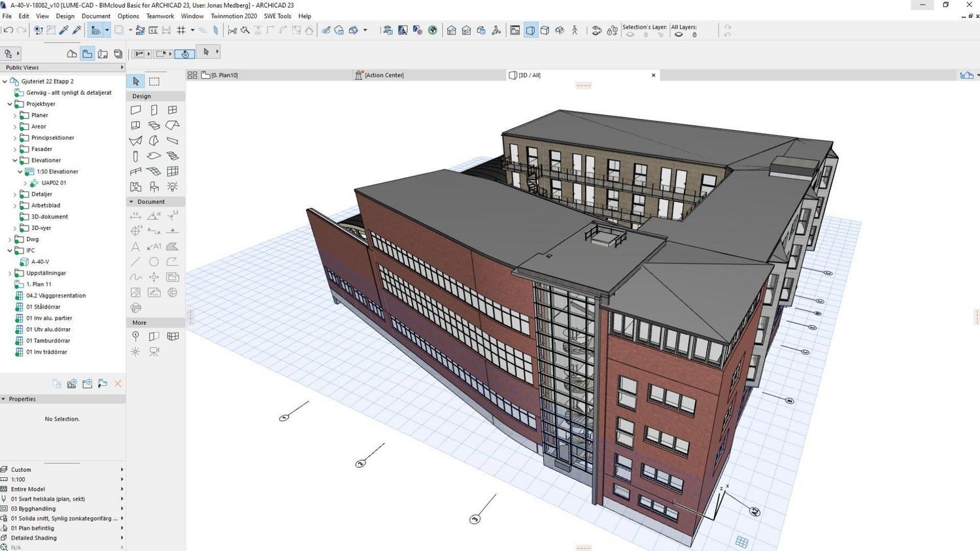Toggle the View Map navigator button

click(x=87, y=54)
